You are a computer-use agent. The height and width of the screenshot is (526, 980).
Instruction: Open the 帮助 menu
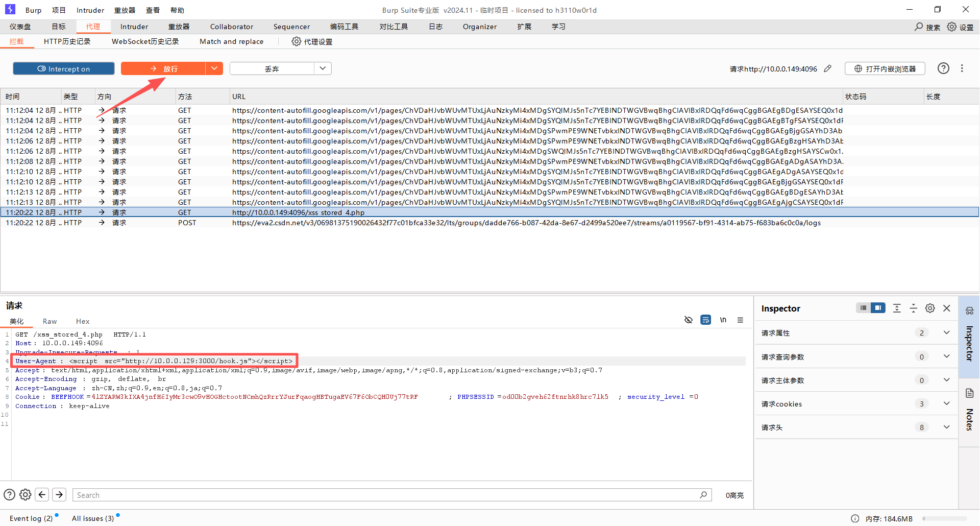(177, 10)
